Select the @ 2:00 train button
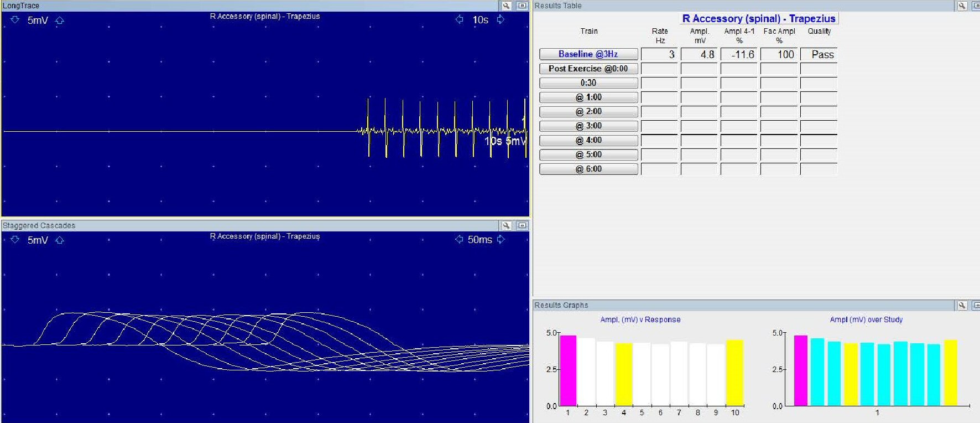Screen dimensions: 980x423 point(588,112)
